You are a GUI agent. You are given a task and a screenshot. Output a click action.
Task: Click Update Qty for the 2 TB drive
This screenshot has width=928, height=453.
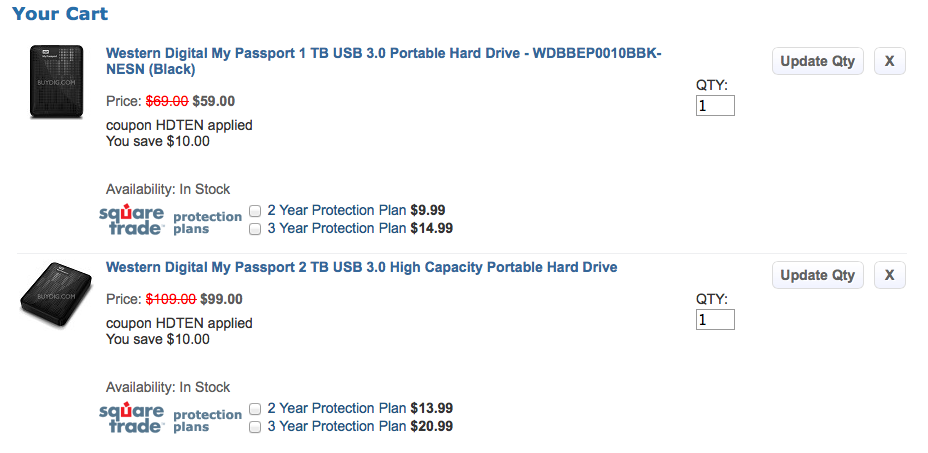tap(817, 275)
